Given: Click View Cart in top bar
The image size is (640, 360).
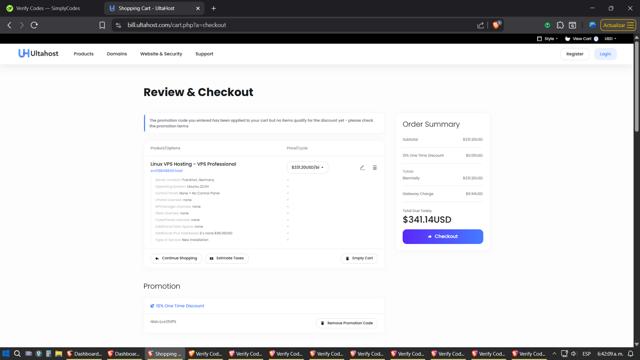Looking at the screenshot, I should click(x=582, y=39).
